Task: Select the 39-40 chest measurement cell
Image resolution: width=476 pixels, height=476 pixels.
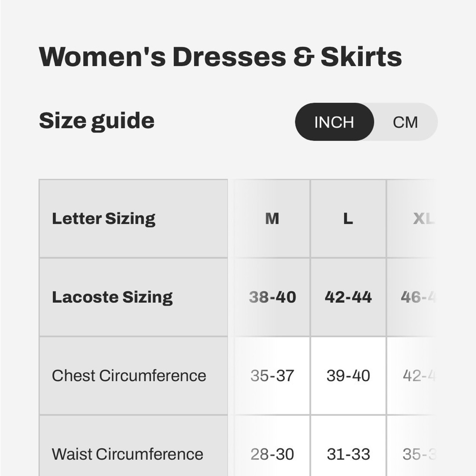Action: point(348,376)
